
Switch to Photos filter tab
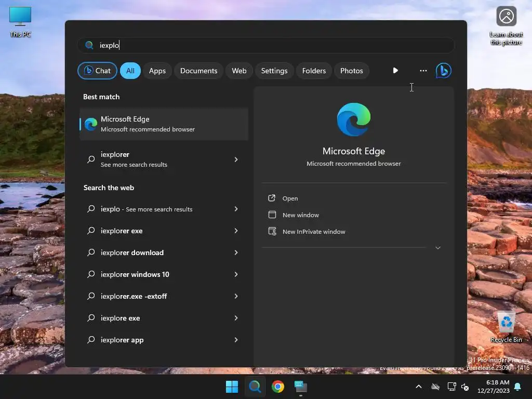pos(352,71)
